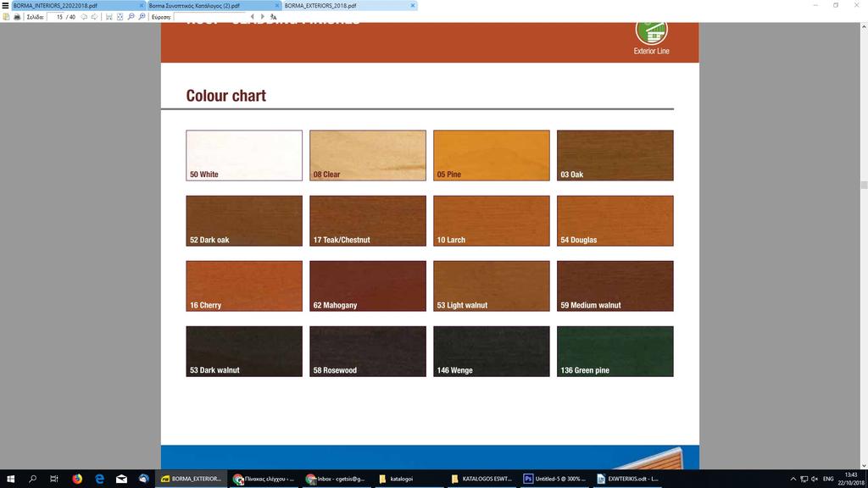Launch Firefox from the taskbar

(77, 480)
